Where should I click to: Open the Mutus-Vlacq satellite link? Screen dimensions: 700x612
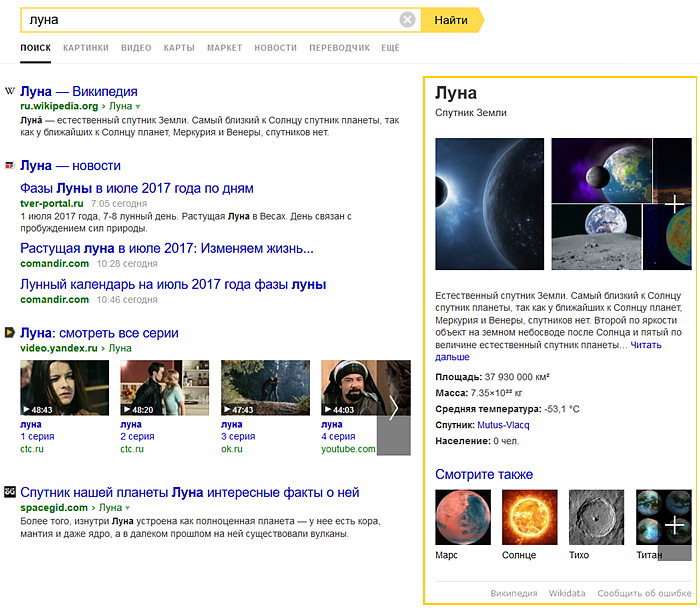(x=503, y=425)
